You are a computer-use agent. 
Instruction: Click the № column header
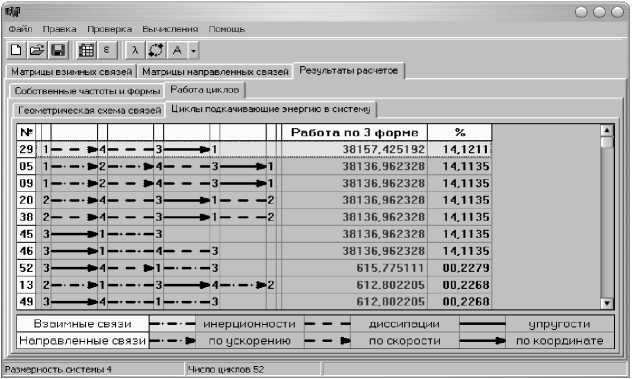tap(26, 132)
